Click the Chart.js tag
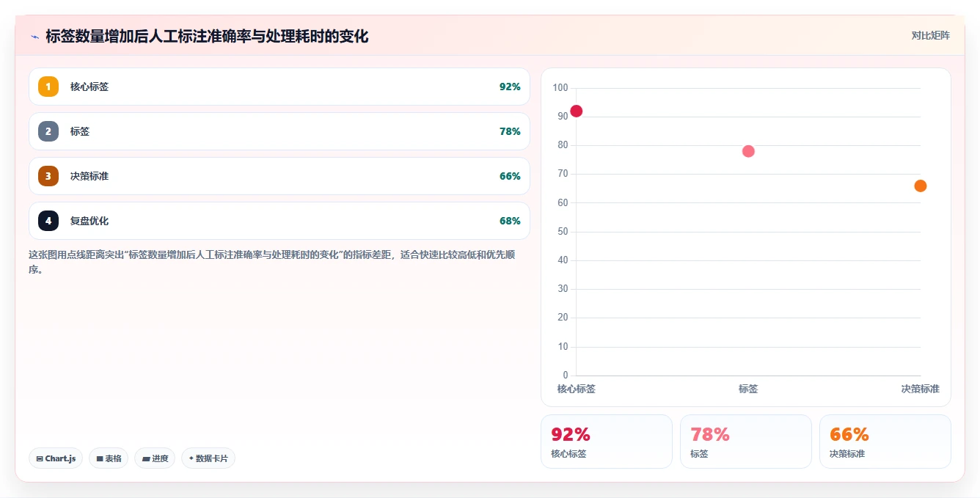The height and width of the screenshot is (498, 980). (x=56, y=458)
